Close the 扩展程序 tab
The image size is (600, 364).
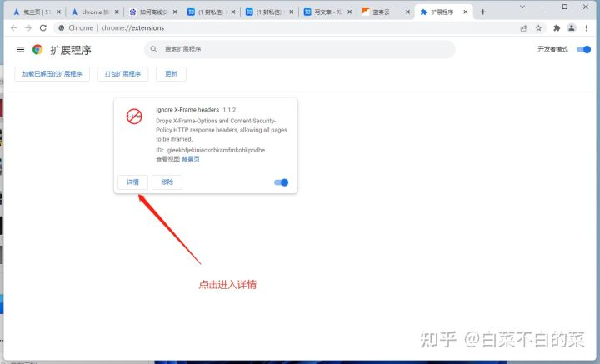pyautogui.click(x=465, y=12)
